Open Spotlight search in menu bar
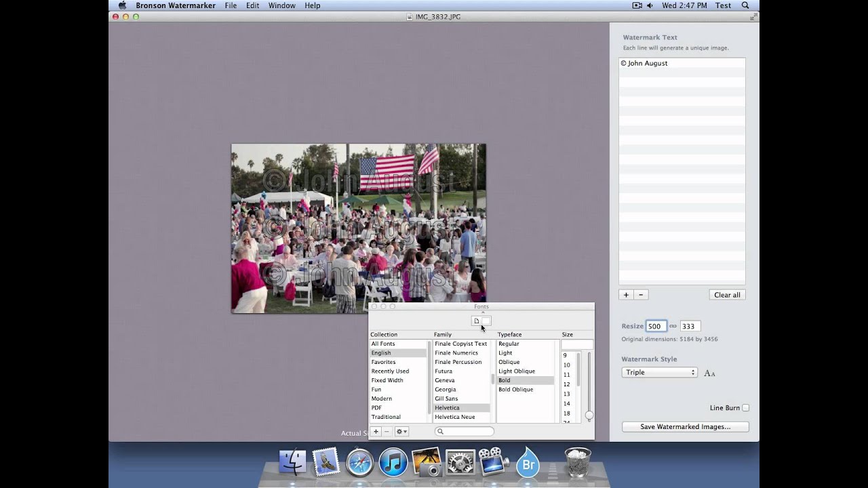 point(745,5)
